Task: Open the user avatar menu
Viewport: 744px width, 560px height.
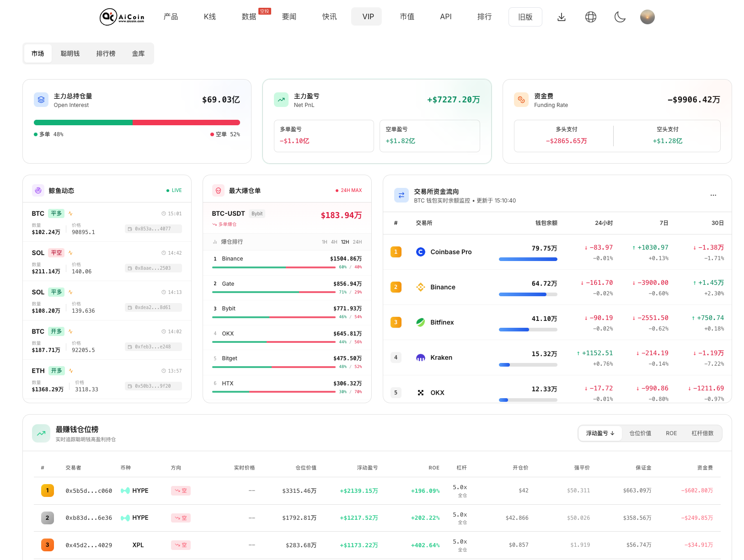Action: (647, 16)
